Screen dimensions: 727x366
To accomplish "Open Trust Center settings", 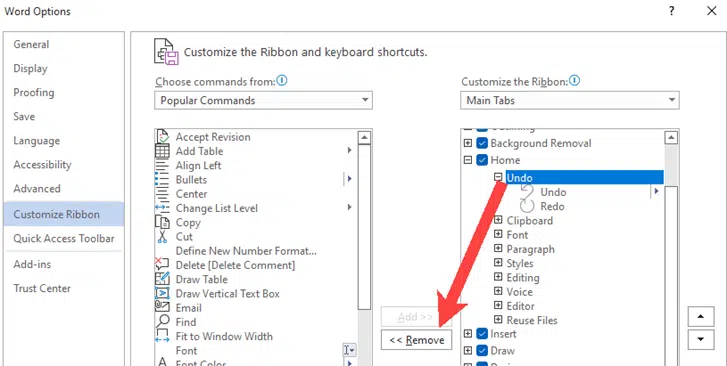I will (x=64, y=289).
